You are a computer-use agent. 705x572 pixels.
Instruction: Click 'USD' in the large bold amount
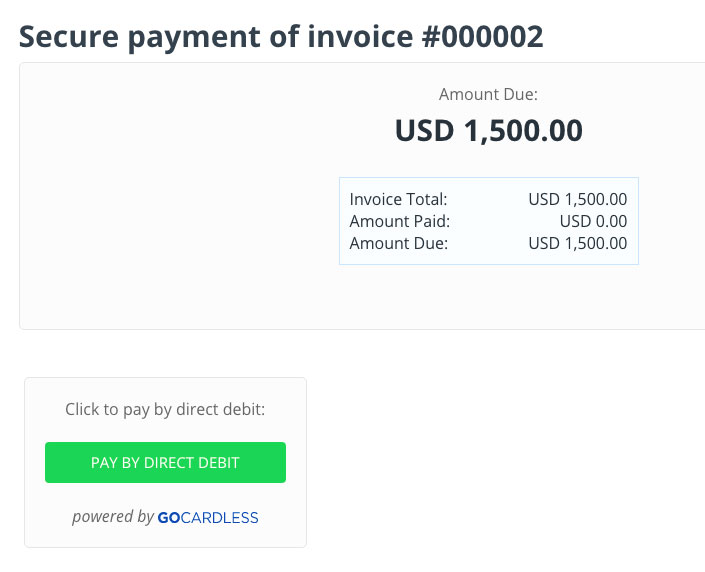tap(425, 131)
